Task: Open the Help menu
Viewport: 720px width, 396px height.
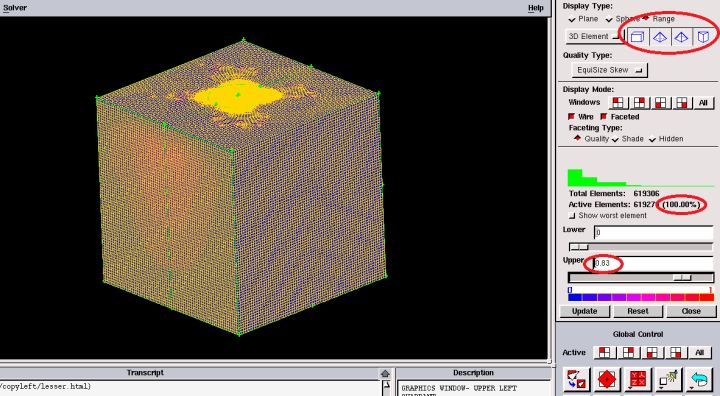Action: (535, 8)
